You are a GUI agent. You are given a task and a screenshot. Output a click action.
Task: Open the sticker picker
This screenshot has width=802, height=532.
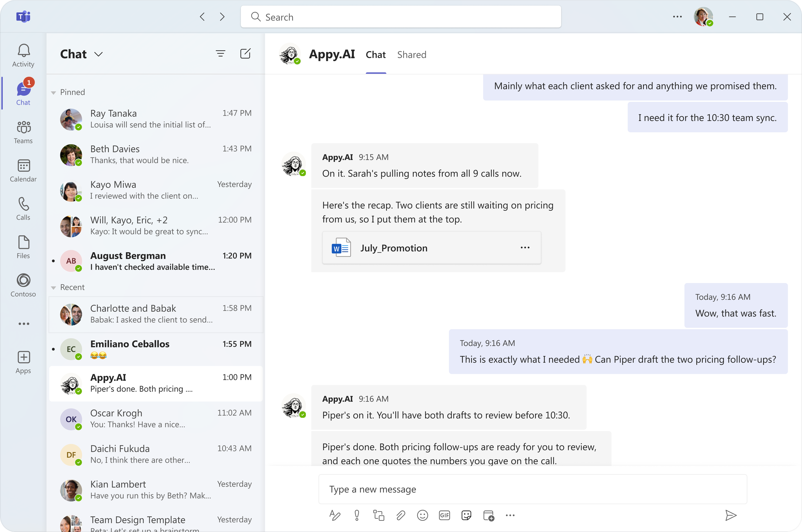pyautogui.click(x=466, y=515)
